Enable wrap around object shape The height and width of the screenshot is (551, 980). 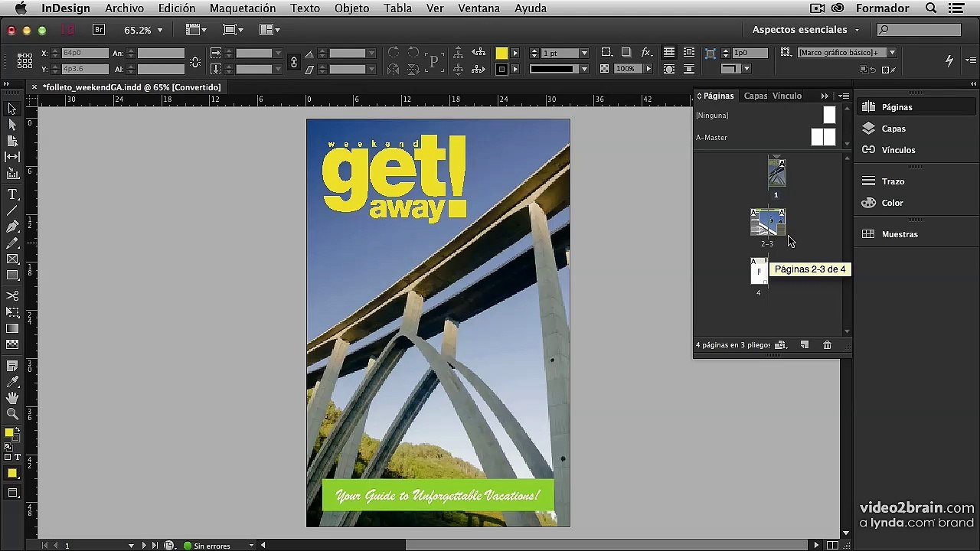pyautogui.click(x=669, y=69)
